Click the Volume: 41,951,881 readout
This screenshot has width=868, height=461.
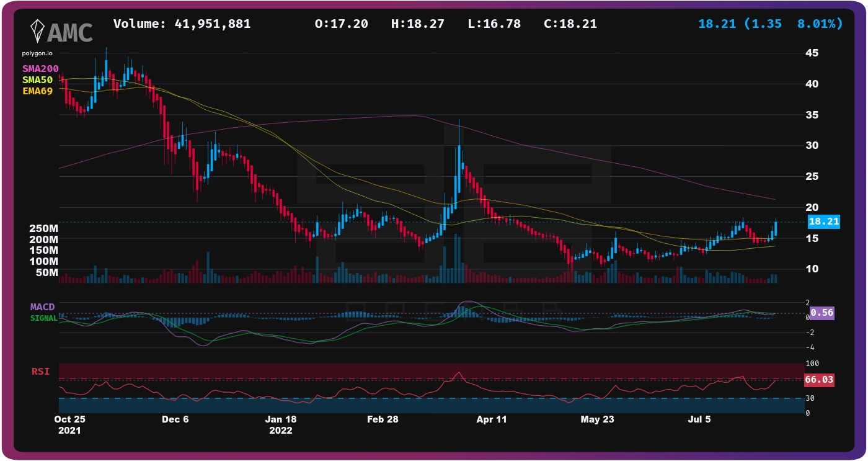point(182,24)
